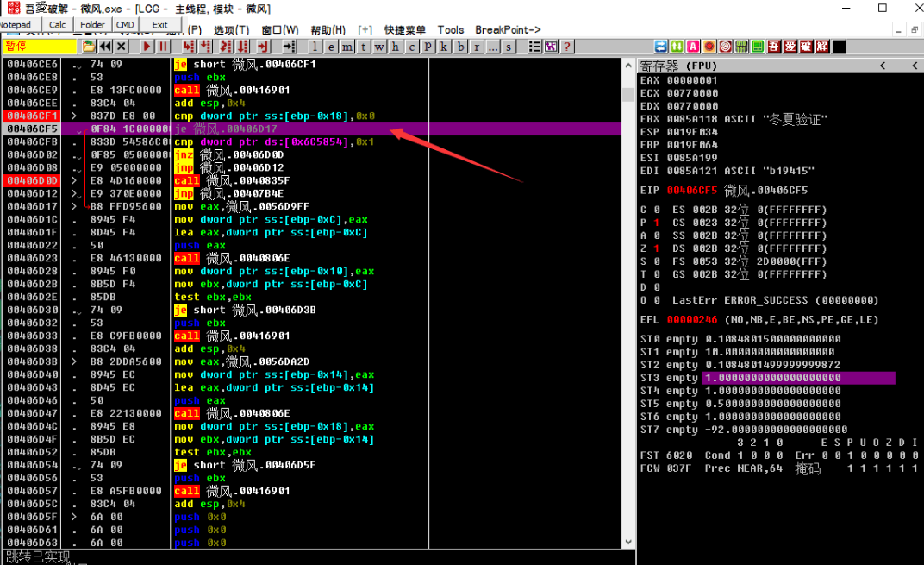The image size is (924, 565).
Task: Open the Memory map 'm' window icon
Action: point(347,47)
